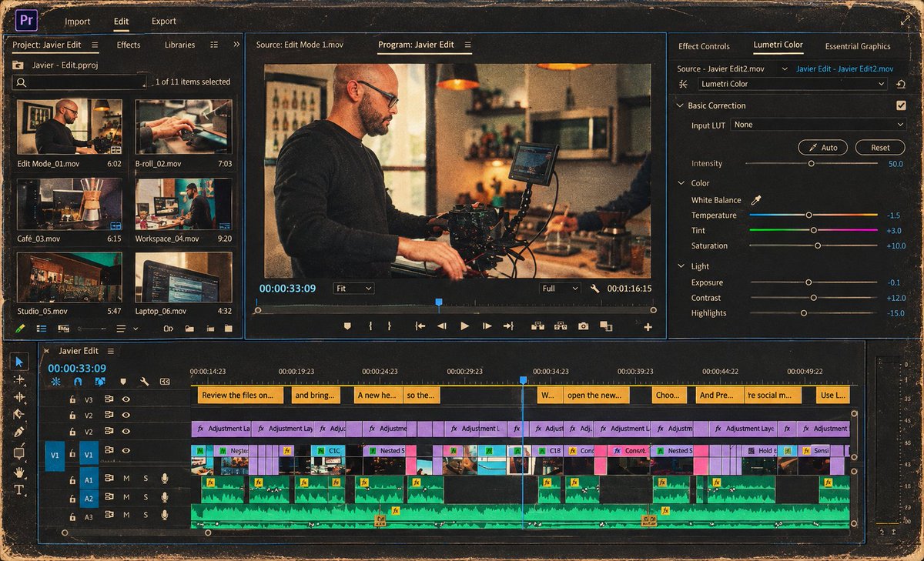Show hidden Project panel tabs chevrons

click(x=236, y=45)
